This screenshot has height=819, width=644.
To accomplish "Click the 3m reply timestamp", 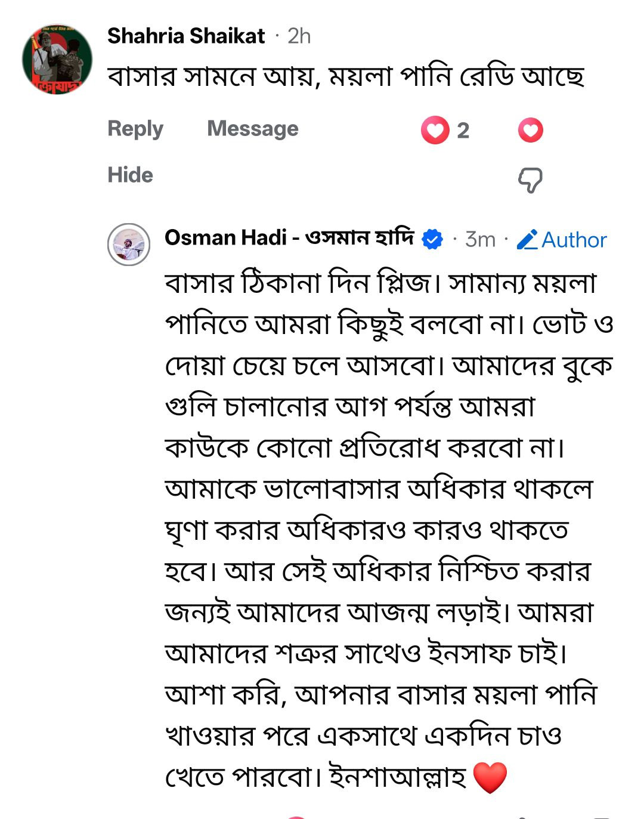I will 480,239.
